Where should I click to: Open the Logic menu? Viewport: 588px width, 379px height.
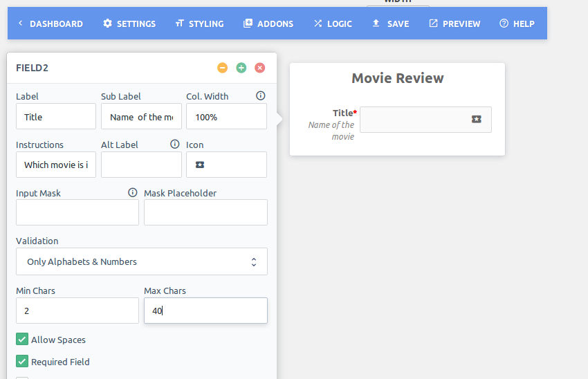(x=333, y=24)
